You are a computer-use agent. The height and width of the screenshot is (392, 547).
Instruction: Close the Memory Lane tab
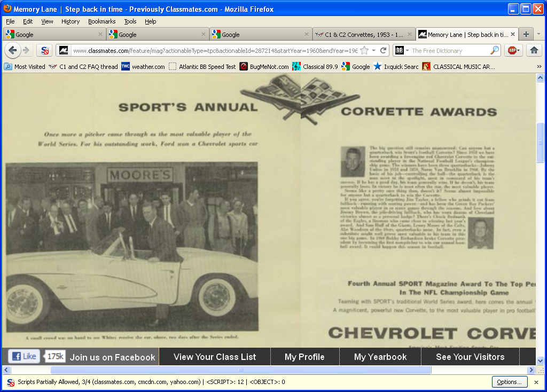pyautogui.click(x=512, y=34)
